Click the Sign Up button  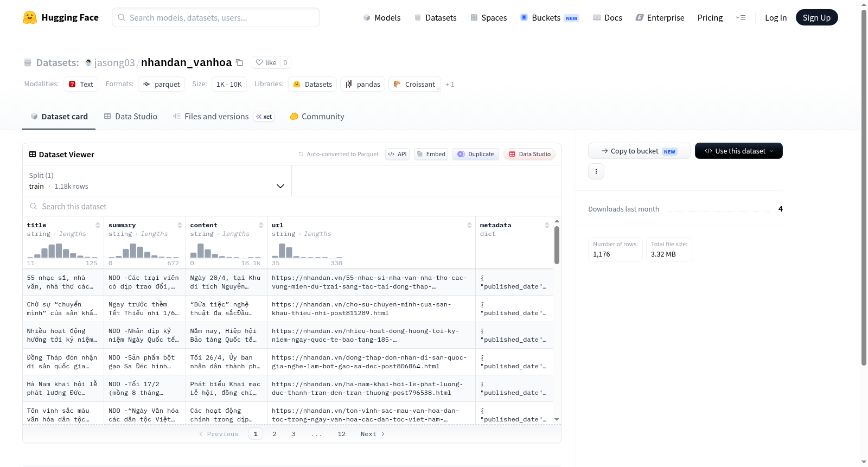[x=817, y=17]
